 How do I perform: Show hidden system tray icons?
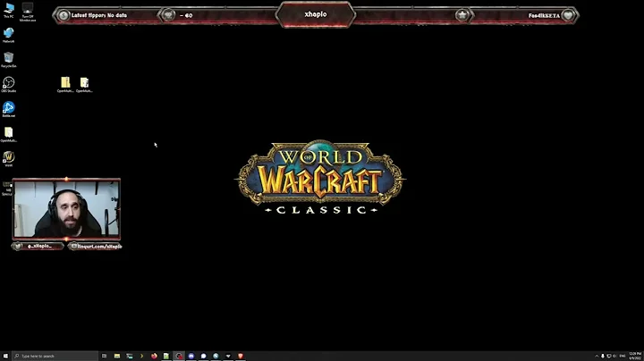597,356
